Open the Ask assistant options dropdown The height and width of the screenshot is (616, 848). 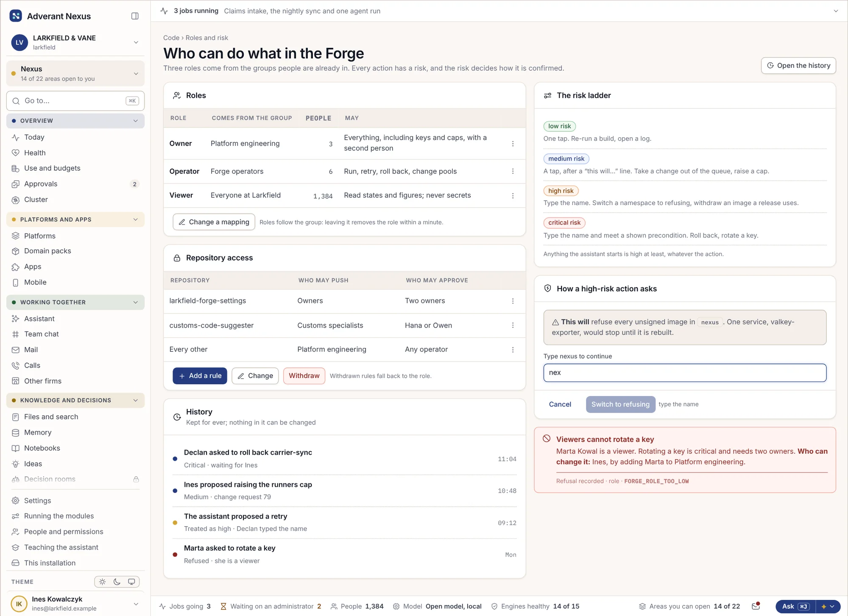(x=828, y=607)
